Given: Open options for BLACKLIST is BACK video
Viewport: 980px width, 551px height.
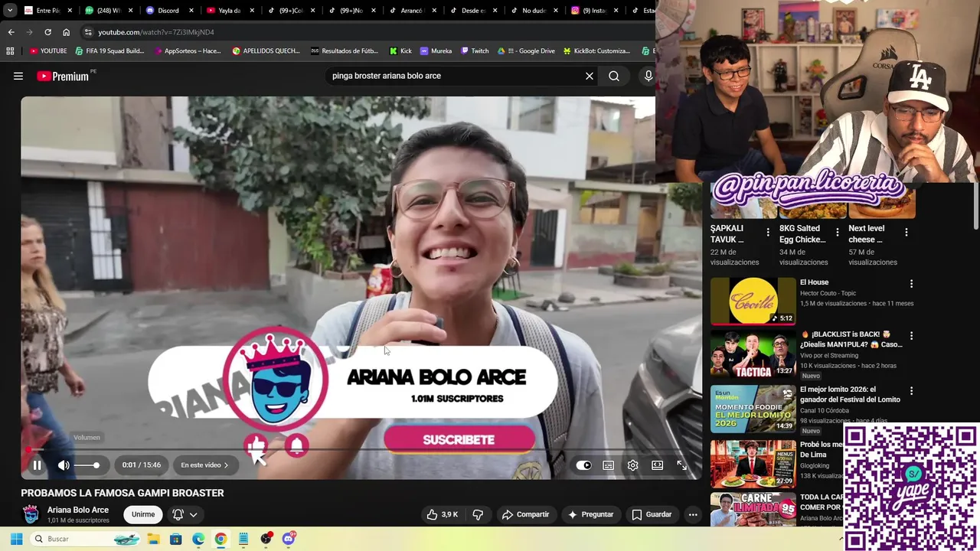Looking at the screenshot, I should pos(911,336).
